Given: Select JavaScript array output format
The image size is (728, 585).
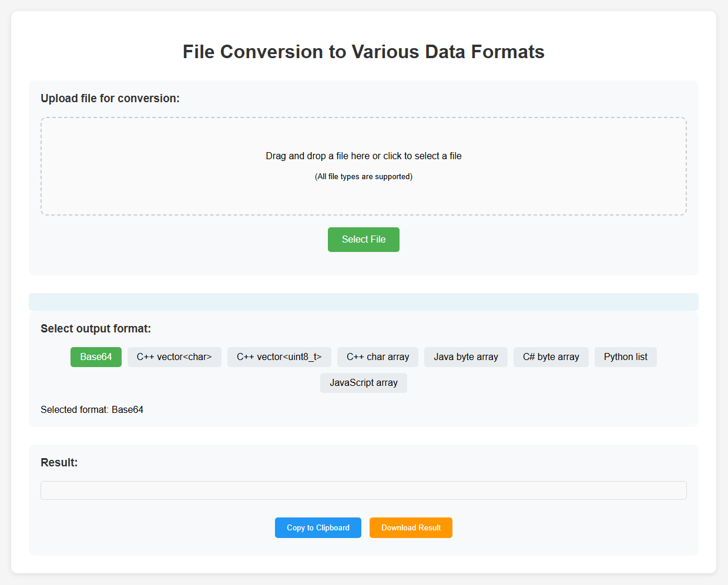Looking at the screenshot, I should coord(364,383).
